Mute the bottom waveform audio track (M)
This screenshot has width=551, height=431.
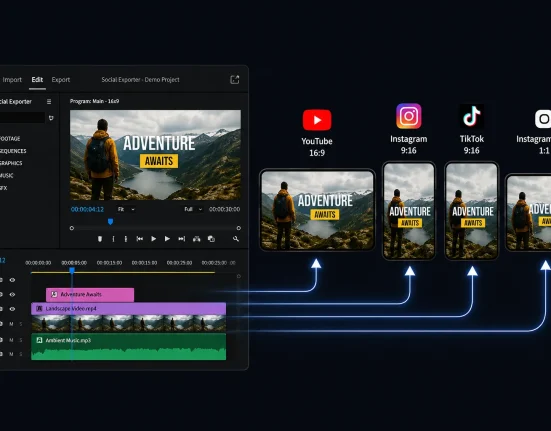point(11,354)
